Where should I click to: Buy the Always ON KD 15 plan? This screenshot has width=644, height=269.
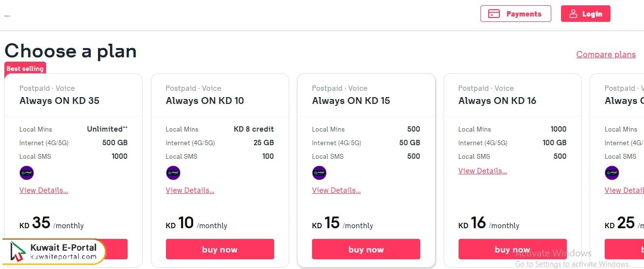pos(366,250)
